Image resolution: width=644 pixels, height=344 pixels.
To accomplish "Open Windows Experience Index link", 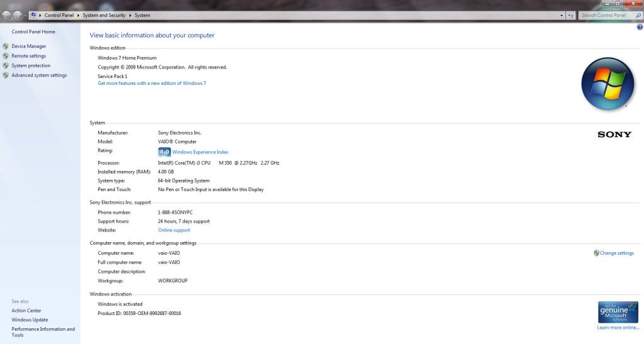I will point(200,152).
